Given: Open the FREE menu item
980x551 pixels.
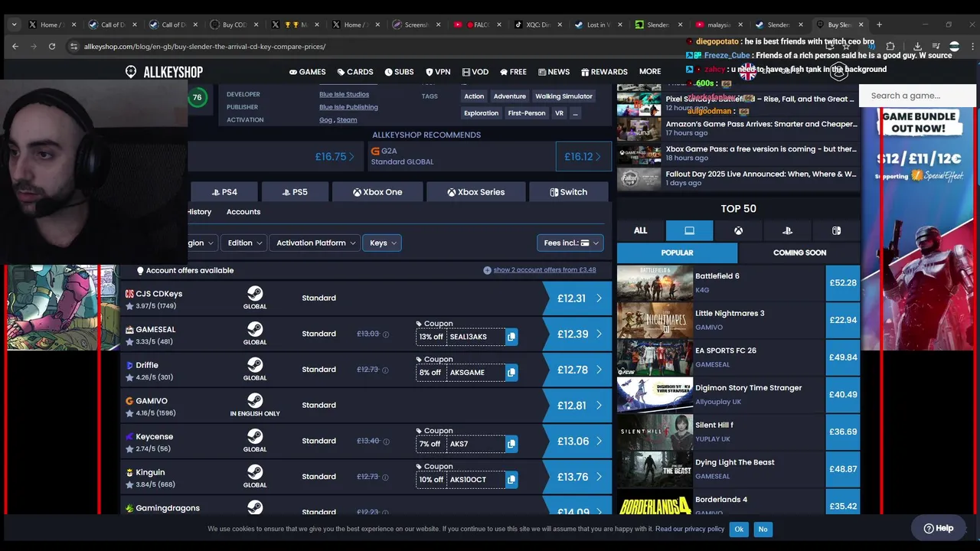Looking at the screenshot, I should tap(513, 72).
